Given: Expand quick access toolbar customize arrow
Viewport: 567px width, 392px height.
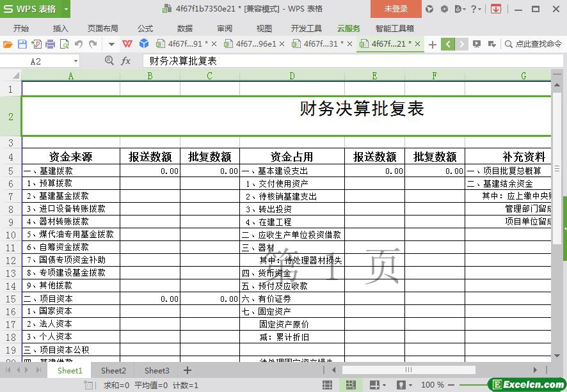Looking at the screenshot, I should 111,44.
